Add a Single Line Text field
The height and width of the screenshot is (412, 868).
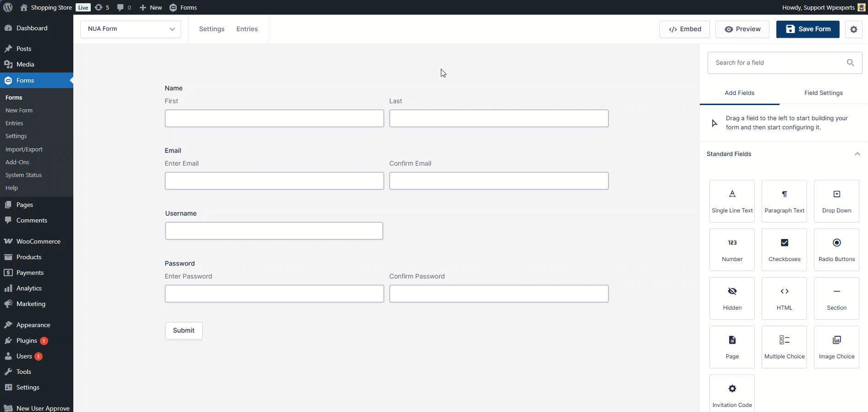(732, 201)
